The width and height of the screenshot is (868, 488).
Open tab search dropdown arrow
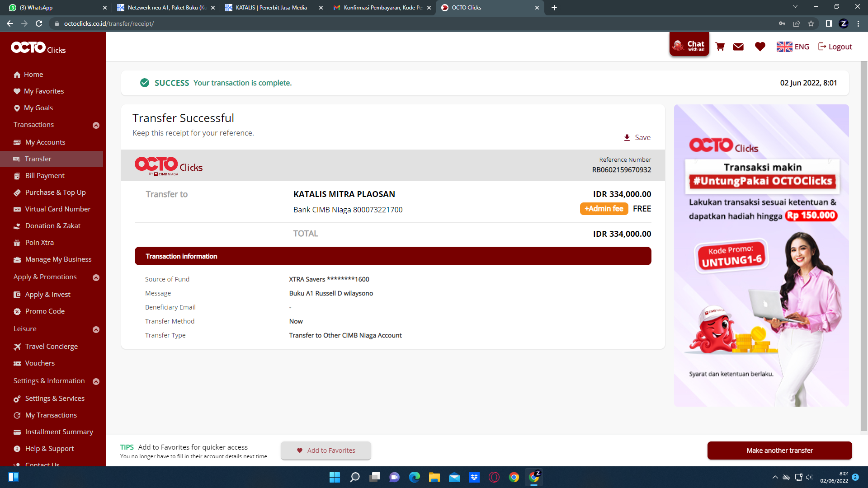click(795, 7)
